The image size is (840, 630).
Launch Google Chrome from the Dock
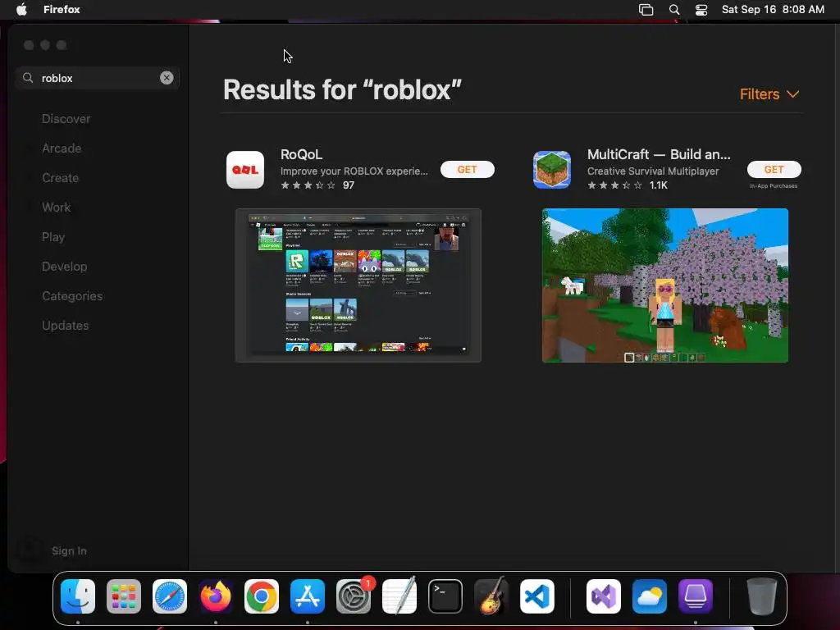[262, 596]
